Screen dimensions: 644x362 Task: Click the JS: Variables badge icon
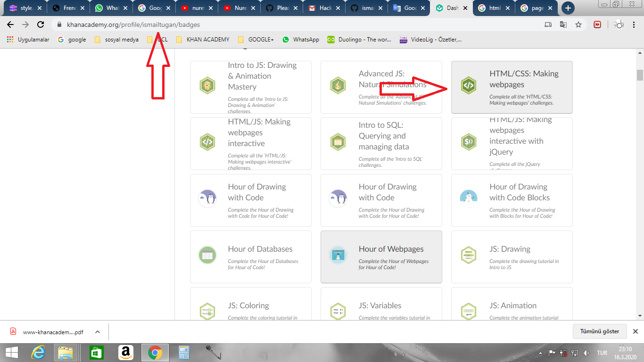(338, 311)
